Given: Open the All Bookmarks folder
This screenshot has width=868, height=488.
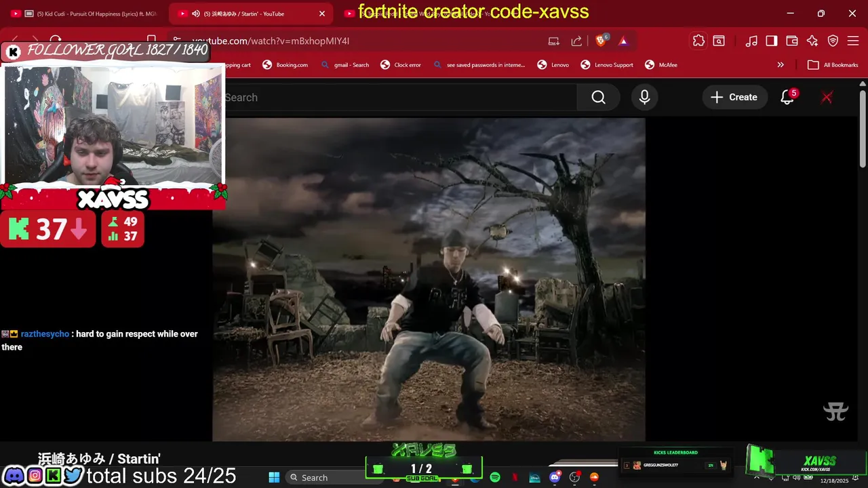Looking at the screenshot, I should coord(833,65).
